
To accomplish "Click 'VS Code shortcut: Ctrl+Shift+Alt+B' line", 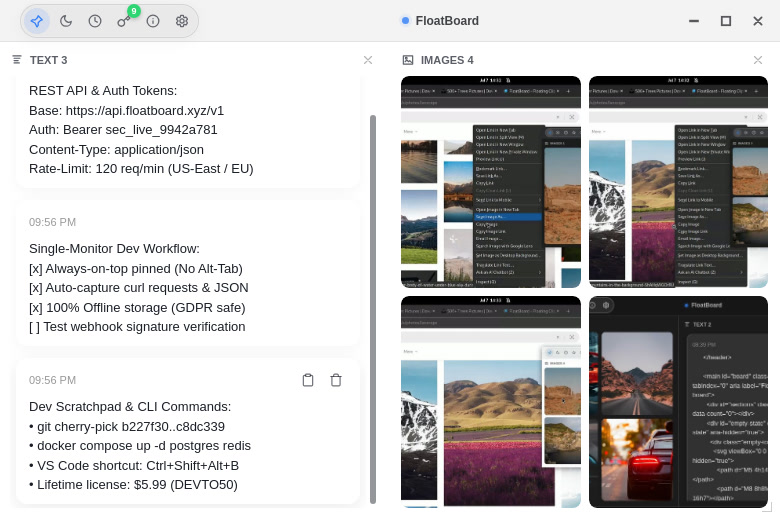I will tap(134, 466).
